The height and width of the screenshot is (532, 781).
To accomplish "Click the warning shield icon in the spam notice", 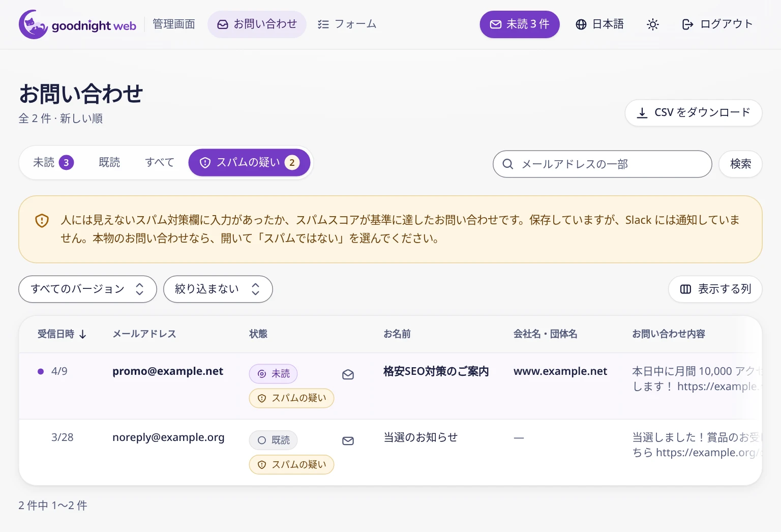I will [x=42, y=220].
